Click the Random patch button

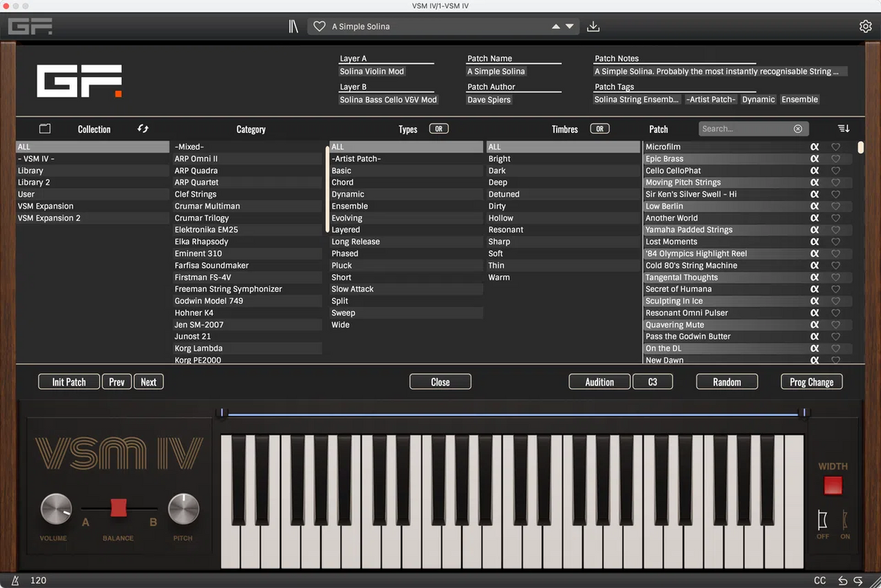[727, 381]
